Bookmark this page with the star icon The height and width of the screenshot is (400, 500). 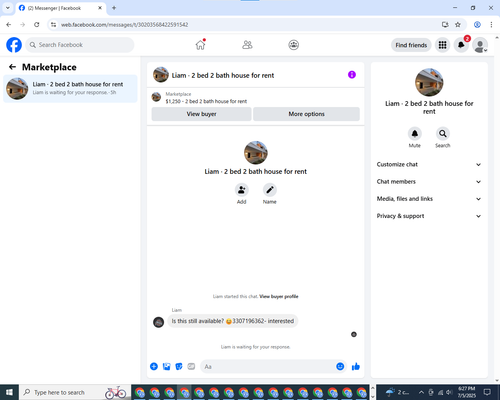[458, 25]
